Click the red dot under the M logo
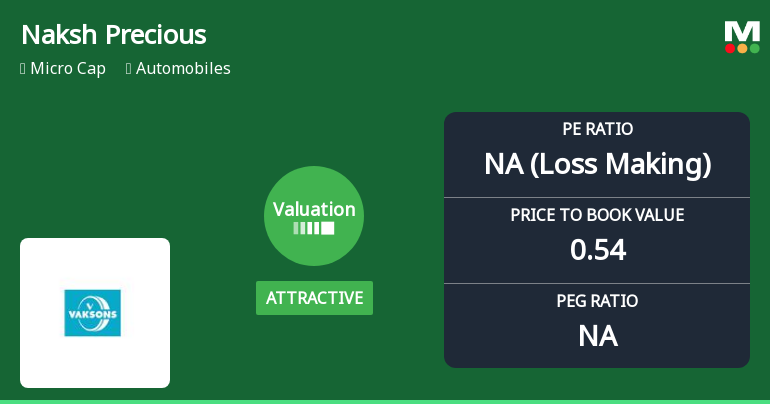 731,48
